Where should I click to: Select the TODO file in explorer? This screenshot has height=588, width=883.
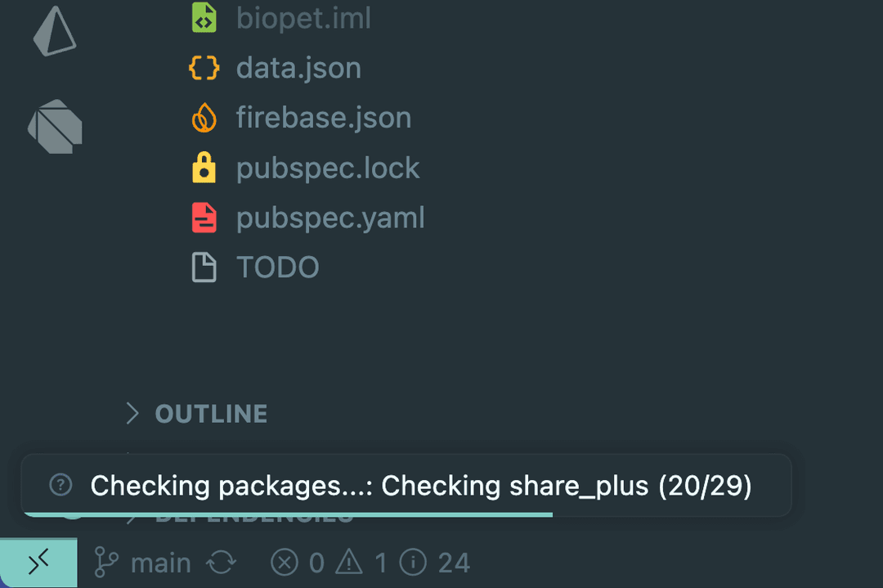pos(277,267)
